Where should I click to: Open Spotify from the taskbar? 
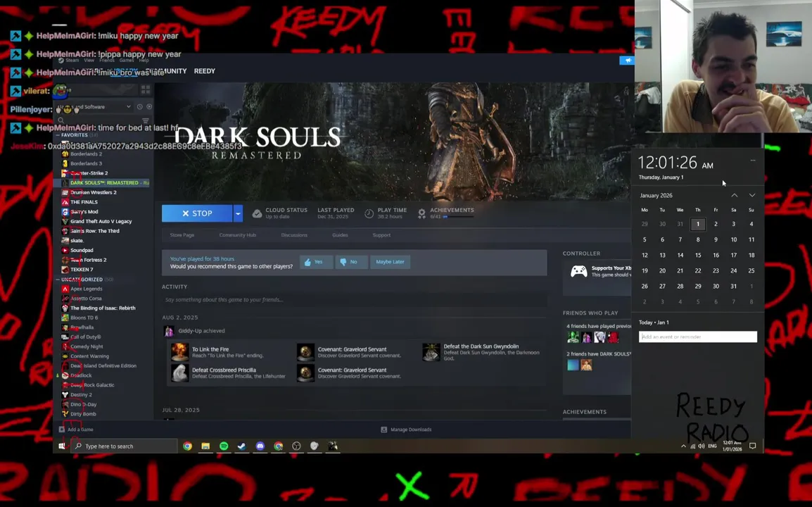(x=224, y=446)
